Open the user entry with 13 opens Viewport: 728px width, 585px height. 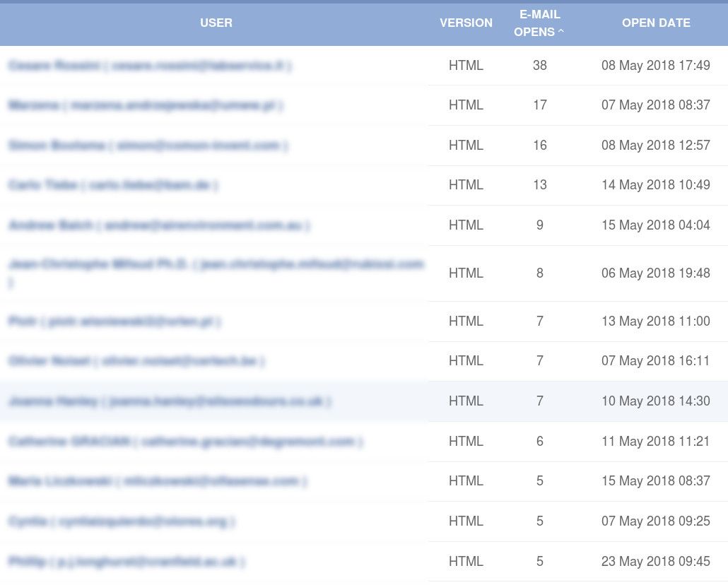pos(113,185)
